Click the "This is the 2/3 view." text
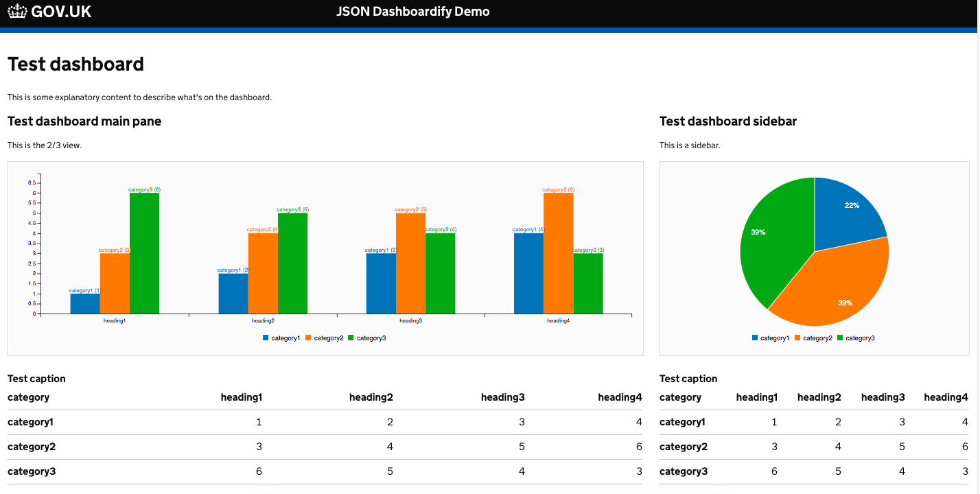The height and width of the screenshot is (494, 980). 45,145
